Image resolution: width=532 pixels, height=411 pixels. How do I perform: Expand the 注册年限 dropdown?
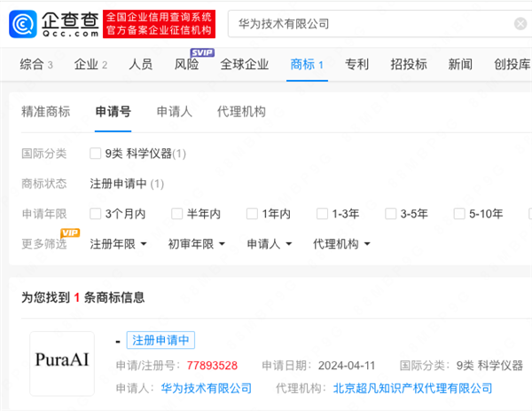click(x=119, y=243)
